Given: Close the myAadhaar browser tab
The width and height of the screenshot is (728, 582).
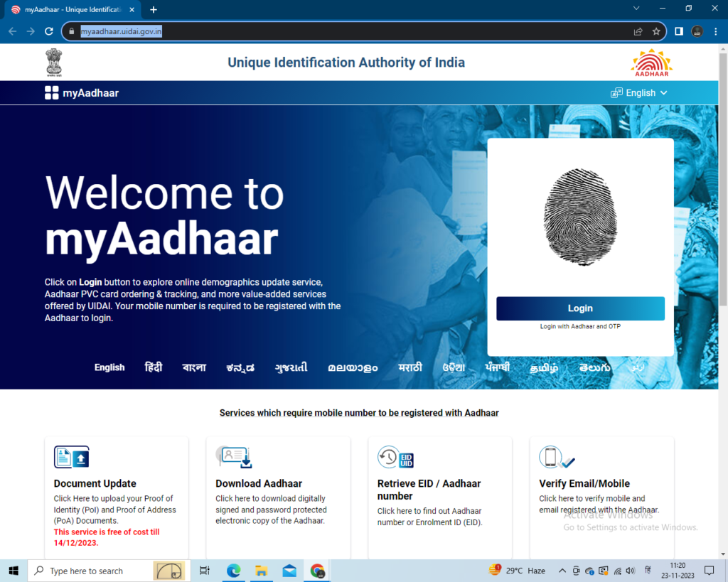Looking at the screenshot, I should point(132,9).
